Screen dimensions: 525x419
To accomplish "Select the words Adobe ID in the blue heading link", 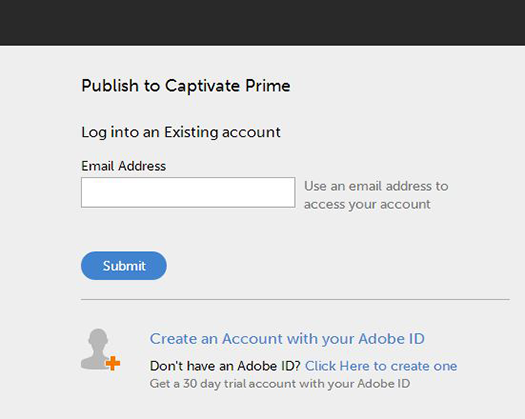I will [391, 339].
